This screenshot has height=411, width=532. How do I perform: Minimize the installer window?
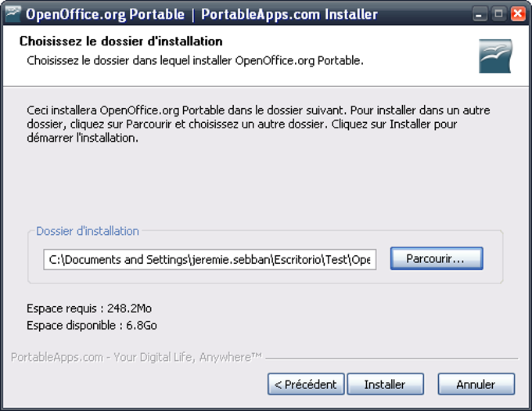click(478, 14)
